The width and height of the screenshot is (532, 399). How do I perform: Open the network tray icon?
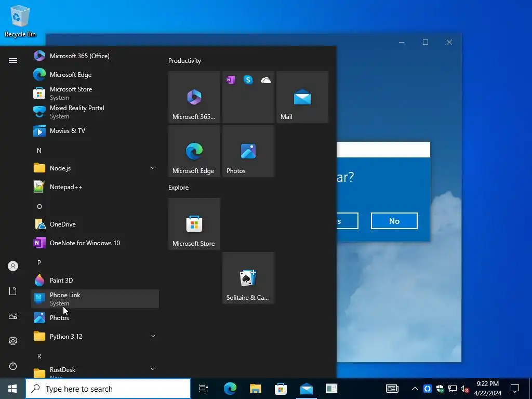coord(453,389)
